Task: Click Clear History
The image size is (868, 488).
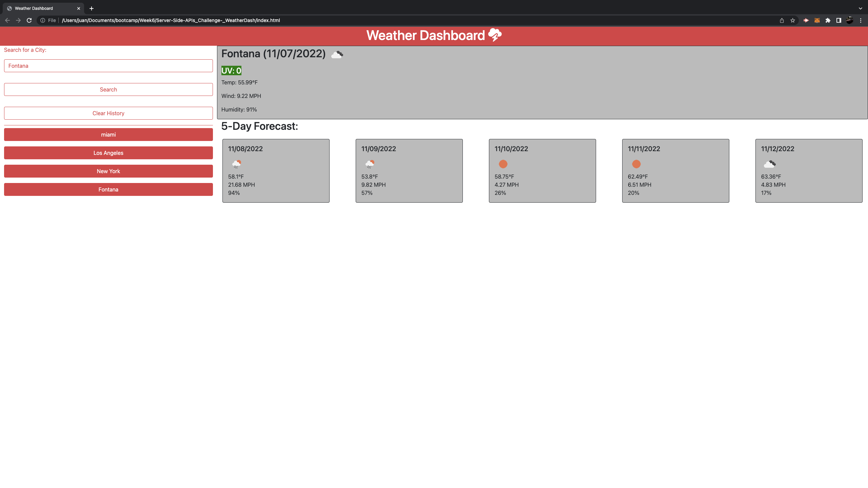Action: pos(108,113)
